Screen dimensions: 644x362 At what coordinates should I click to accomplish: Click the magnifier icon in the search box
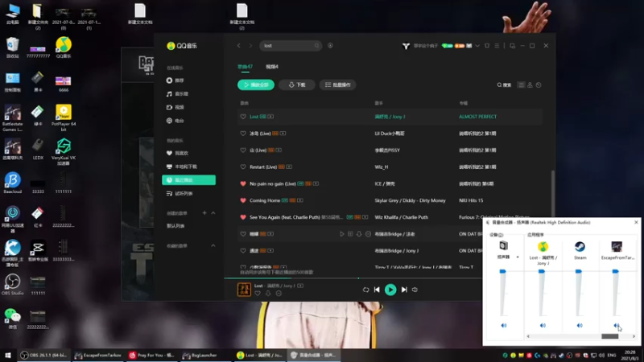316,46
